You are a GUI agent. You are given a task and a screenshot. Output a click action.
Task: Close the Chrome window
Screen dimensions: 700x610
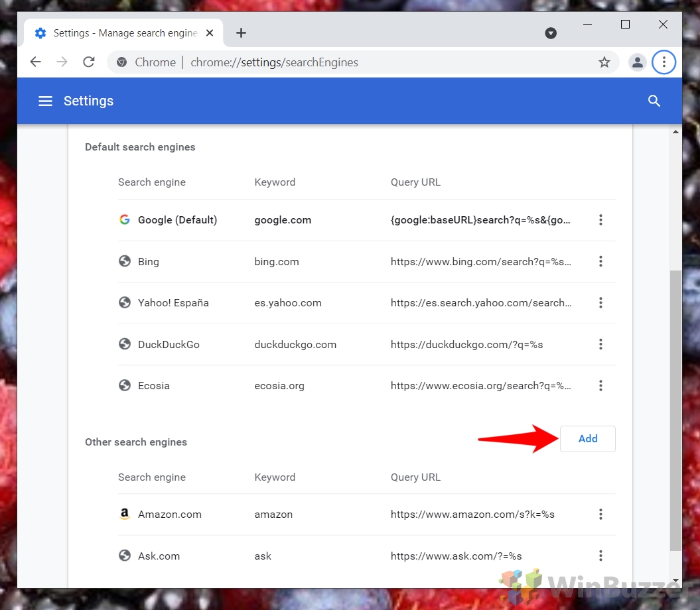click(x=663, y=25)
